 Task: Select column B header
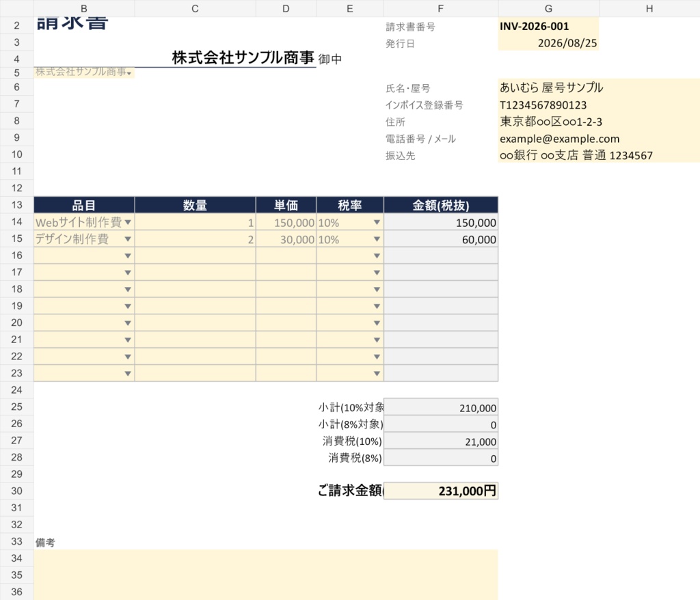tap(84, 8)
